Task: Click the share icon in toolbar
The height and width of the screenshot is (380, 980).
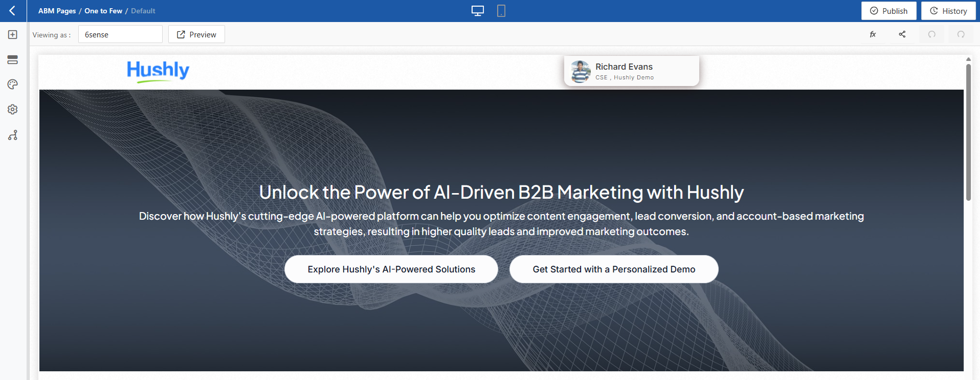Action: 902,34
